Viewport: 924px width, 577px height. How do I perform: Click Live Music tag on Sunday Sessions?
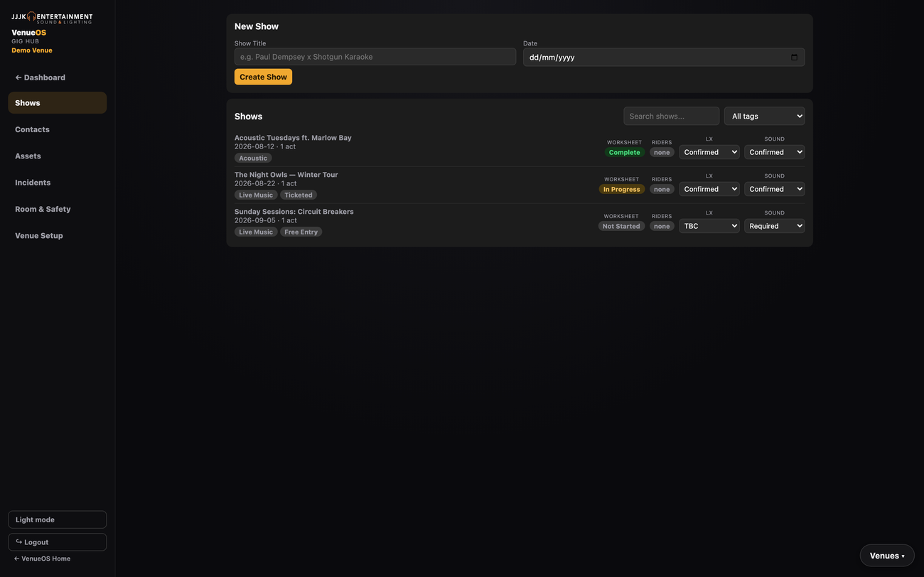256,232
